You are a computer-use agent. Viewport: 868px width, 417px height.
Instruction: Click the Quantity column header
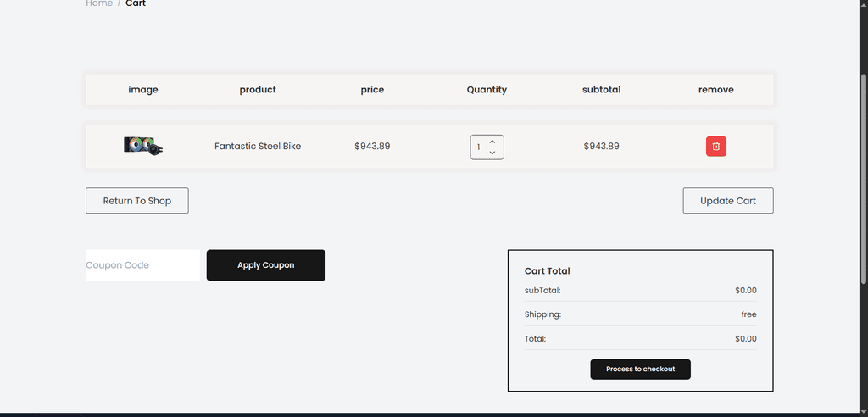tap(487, 90)
